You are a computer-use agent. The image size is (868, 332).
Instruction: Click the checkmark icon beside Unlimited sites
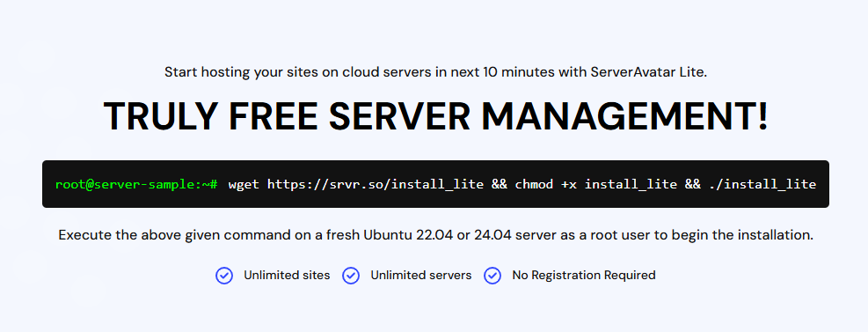(x=224, y=276)
